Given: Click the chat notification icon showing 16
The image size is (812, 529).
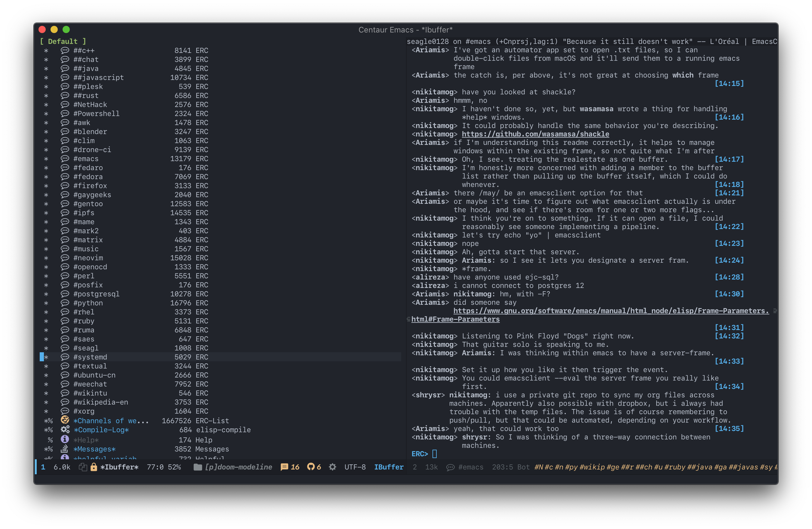Looking at the screenshot, I should click(284, 467).
